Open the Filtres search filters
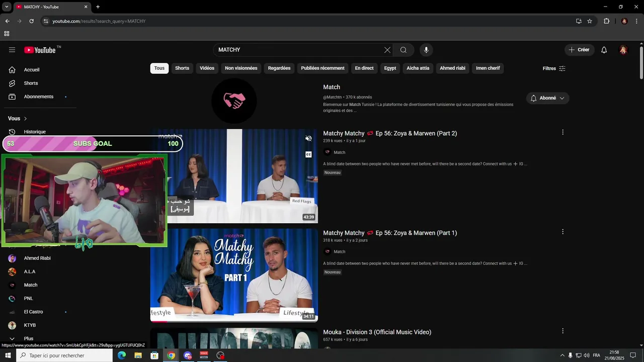 tap(554, 68)
